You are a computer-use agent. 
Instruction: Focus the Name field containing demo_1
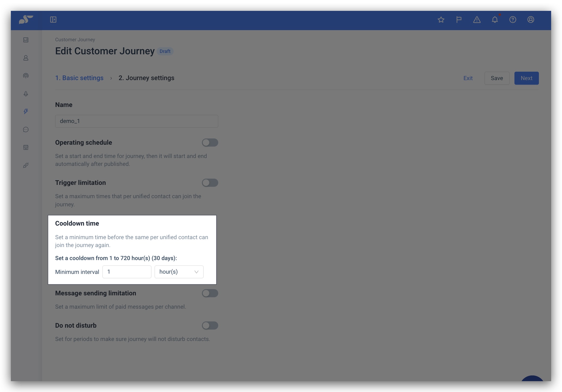[x=137, y=121]
